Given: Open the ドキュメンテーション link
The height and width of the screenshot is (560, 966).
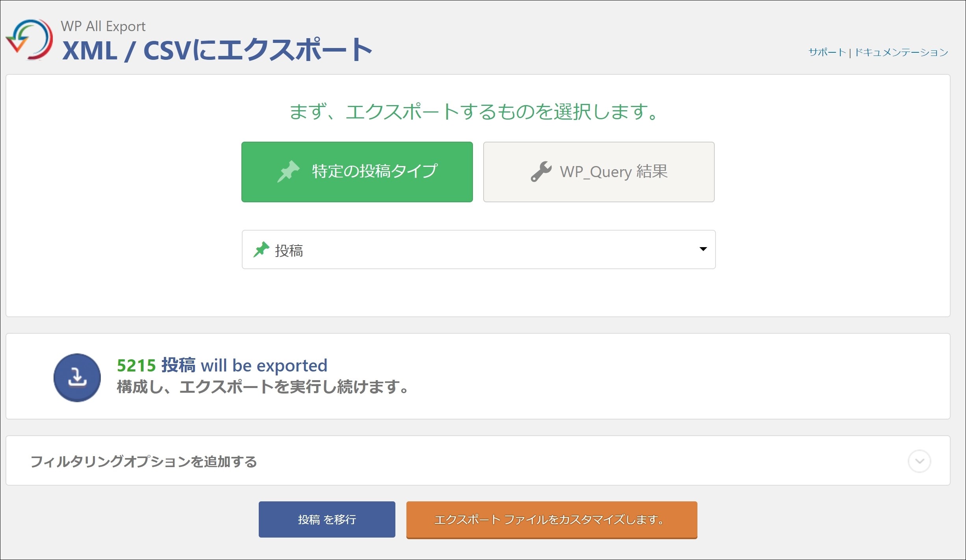Looking at the screenshot, I should click(x=901, y=52).
